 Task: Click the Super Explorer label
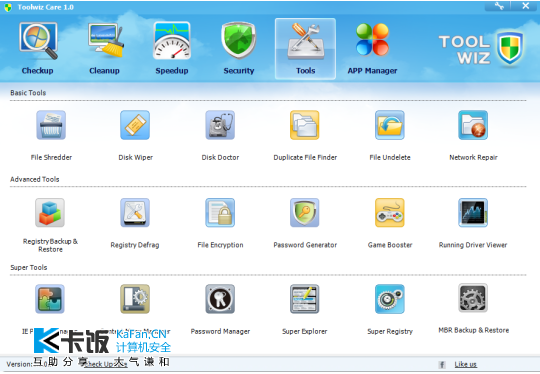[304, 331]
